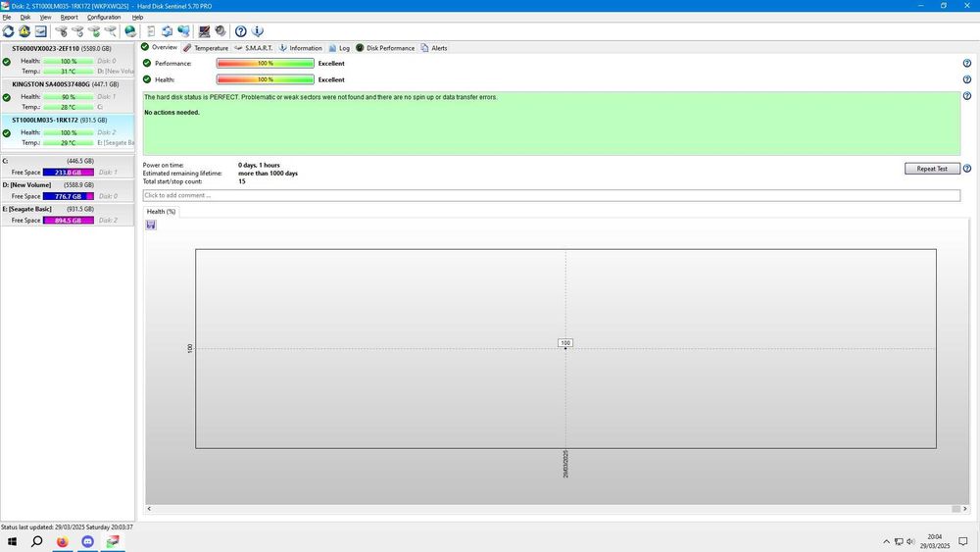
Task: Open the Configuration menu
Action: pos(104,18)
